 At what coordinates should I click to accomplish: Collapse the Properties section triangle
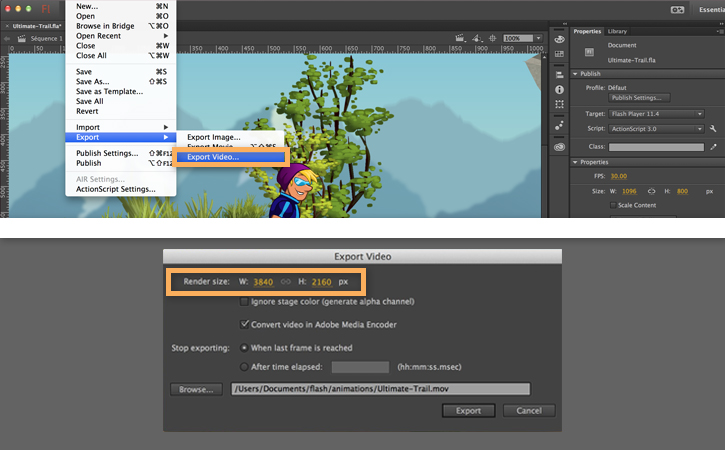click(575, 162)
